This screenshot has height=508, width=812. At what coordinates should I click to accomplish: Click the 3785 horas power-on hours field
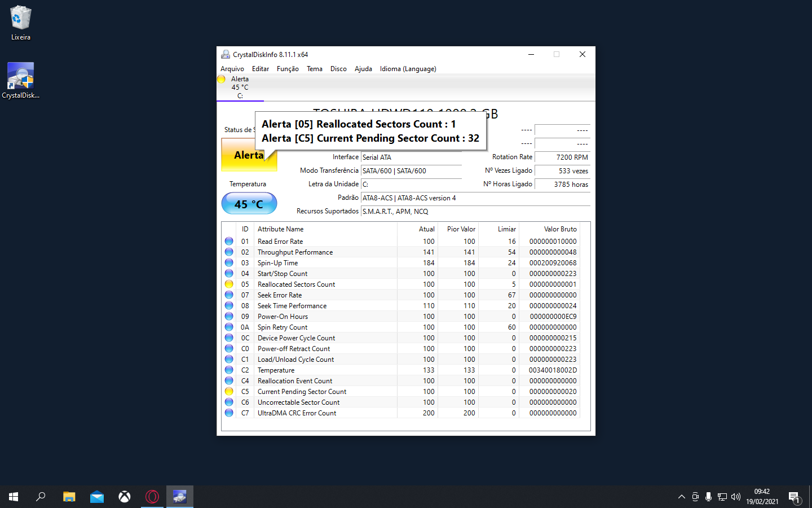[562, 185]
